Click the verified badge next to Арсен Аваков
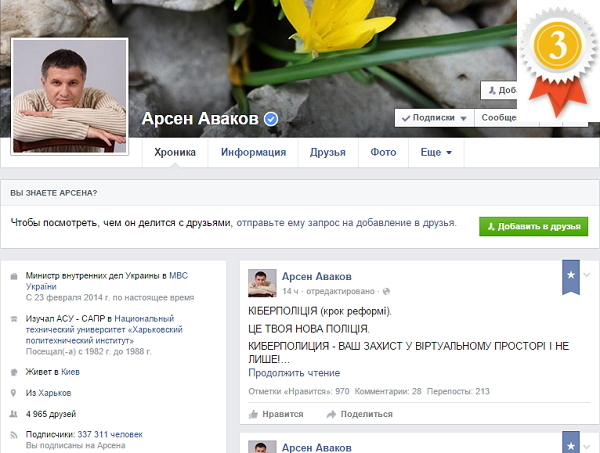 [271, 119]
